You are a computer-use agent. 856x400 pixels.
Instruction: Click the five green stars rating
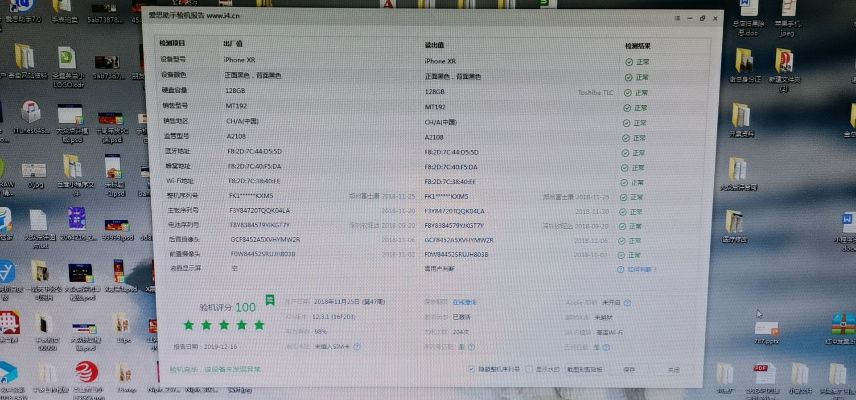coord(225,325)
